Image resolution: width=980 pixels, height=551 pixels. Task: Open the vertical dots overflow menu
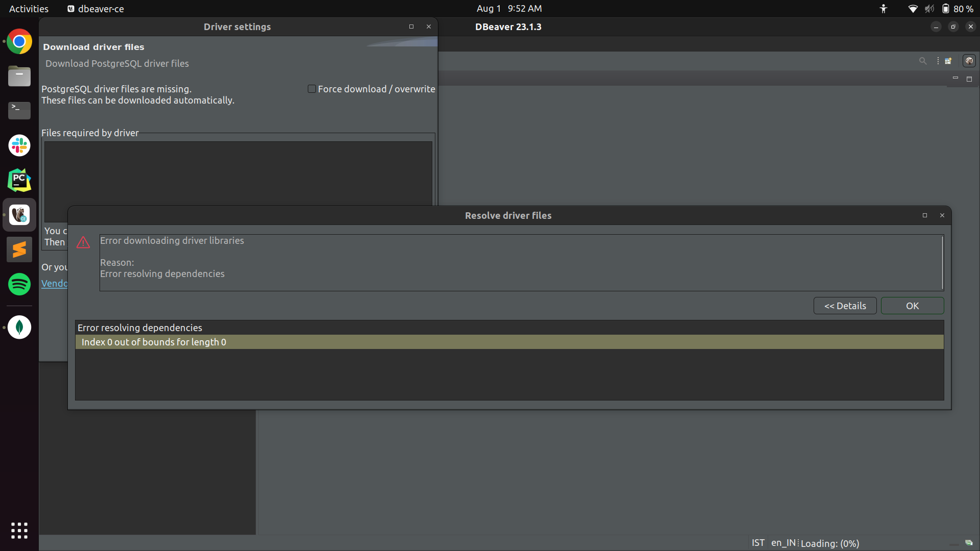click(938, 60)
